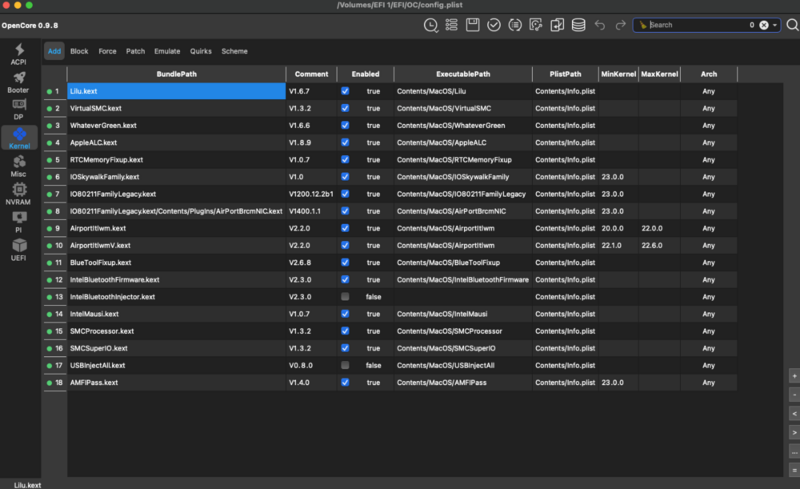Disable the IntelMausi.kext checkbox

point(345,314)
